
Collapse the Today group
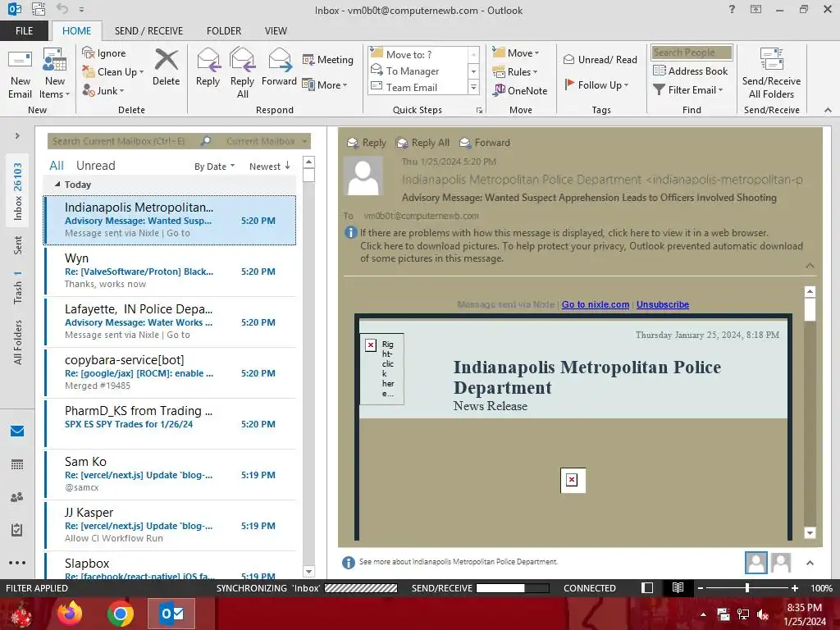(57, 185)
